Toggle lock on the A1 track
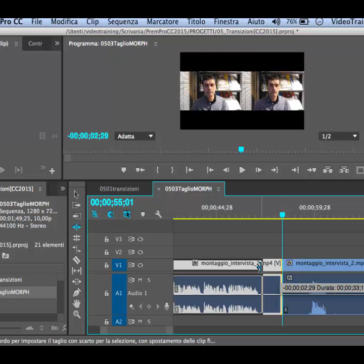Viewport: 364px width, 364px height. [x=107, y=293]
